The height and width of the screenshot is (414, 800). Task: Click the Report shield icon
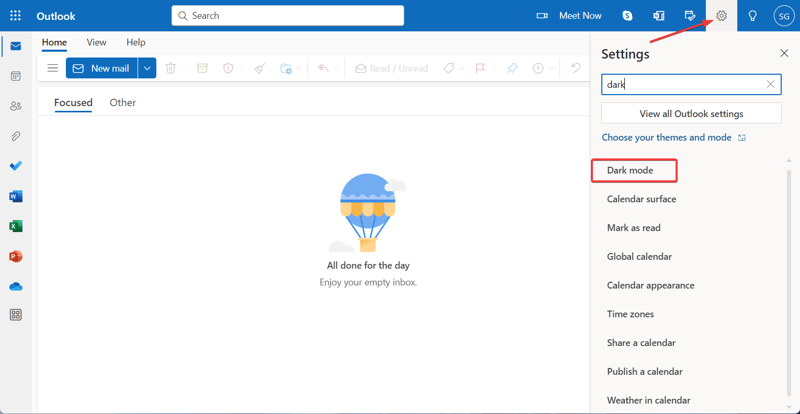[228, 68]
